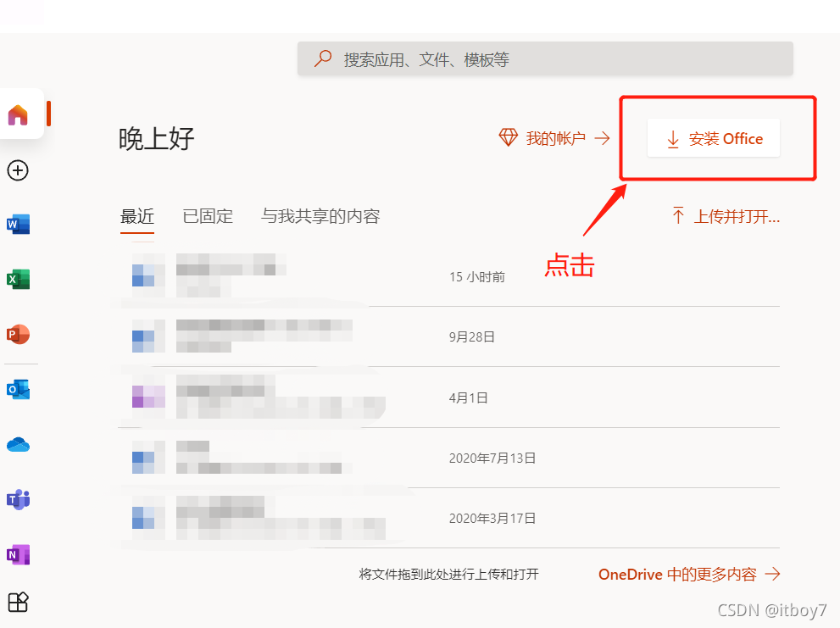The height and width of the screenshot is (628, 840).
Task: Open file icon dated 9月28日
Action: coord(148,336)
